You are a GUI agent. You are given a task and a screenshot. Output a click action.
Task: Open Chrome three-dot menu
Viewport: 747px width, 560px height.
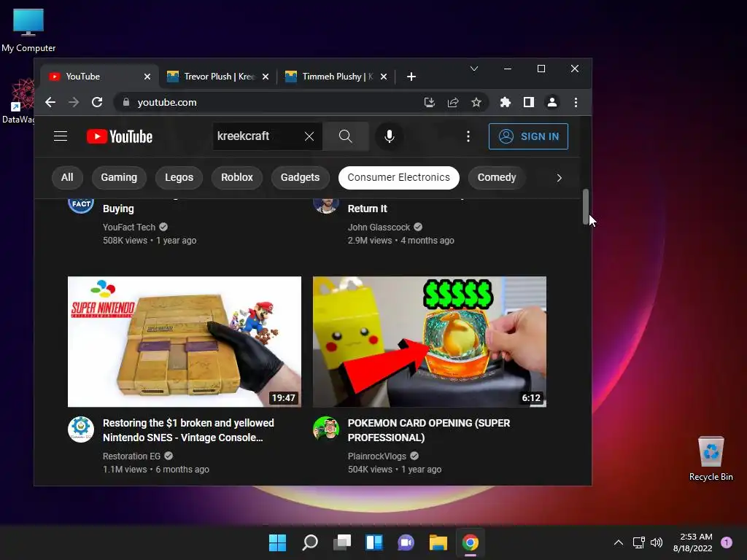point(576,102)
